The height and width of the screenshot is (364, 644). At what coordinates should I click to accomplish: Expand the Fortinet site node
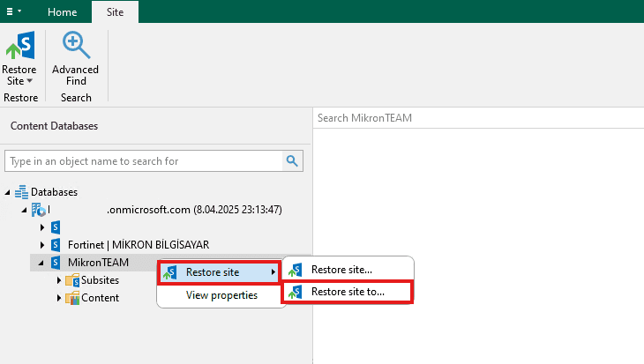click(42, 245)
